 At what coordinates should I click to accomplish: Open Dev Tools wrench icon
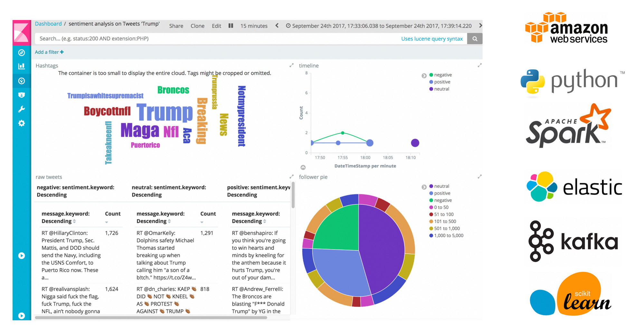22,109
